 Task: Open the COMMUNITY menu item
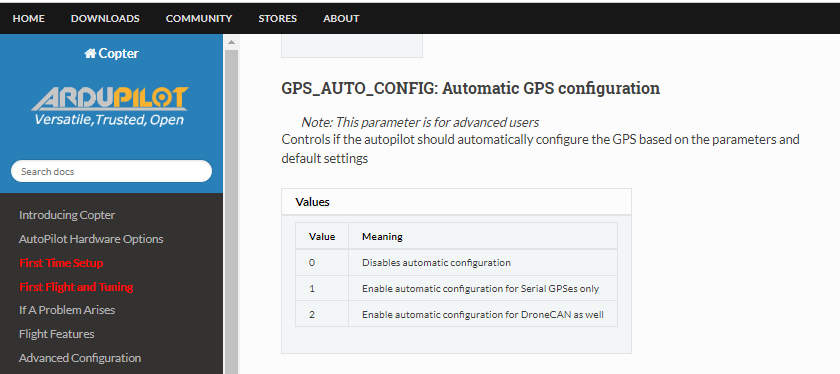pos(199,18)
